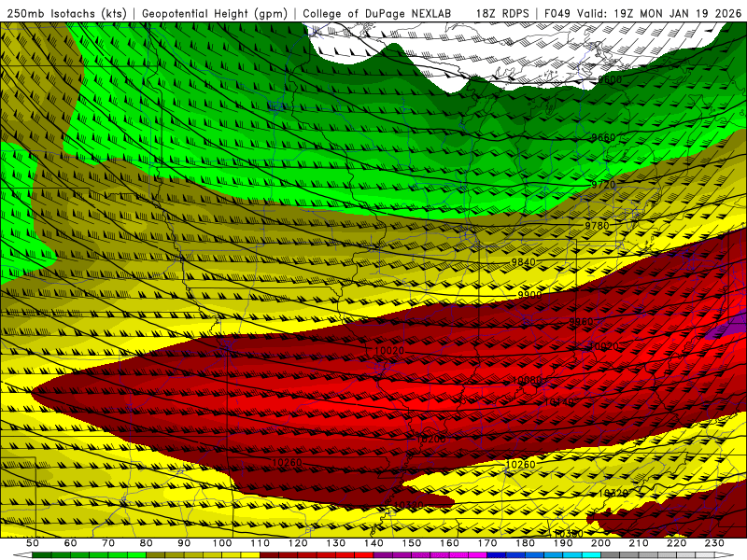Click the dark blue swatch right of 170
Viewport: 747px width, 560px height.
point(497,555)
